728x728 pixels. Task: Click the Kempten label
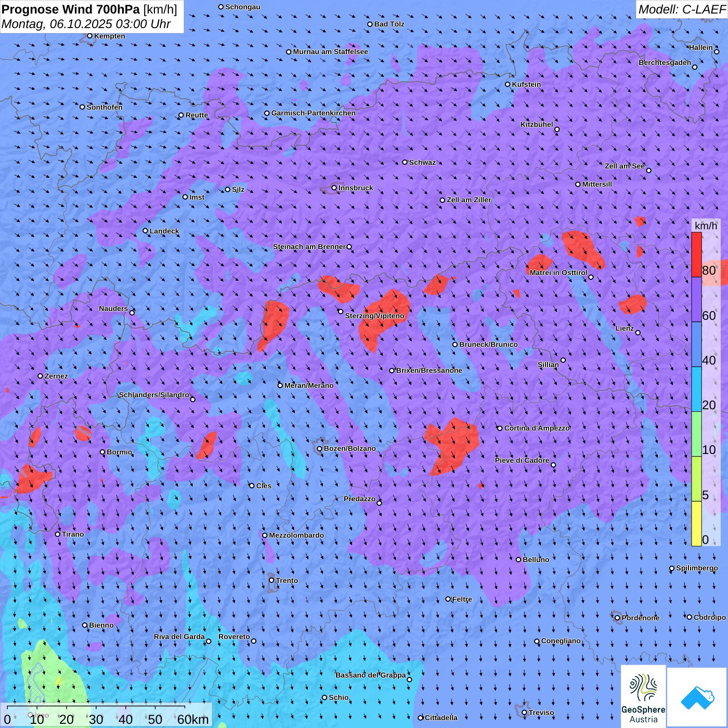pos(110,36)
